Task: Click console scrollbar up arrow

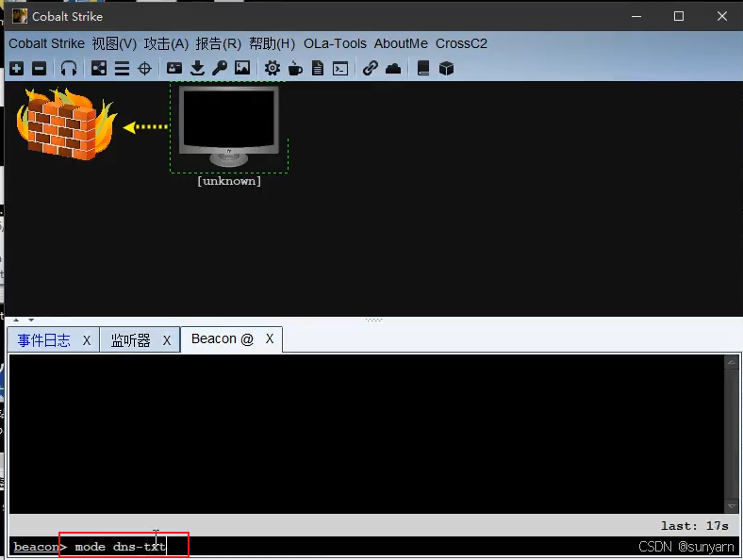Action: click(732, 362)
